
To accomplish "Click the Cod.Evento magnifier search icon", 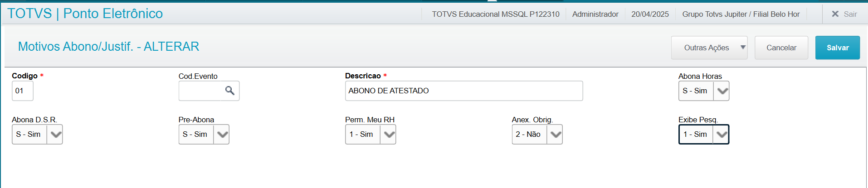I will pyautogui.click(x=230, y=91).
